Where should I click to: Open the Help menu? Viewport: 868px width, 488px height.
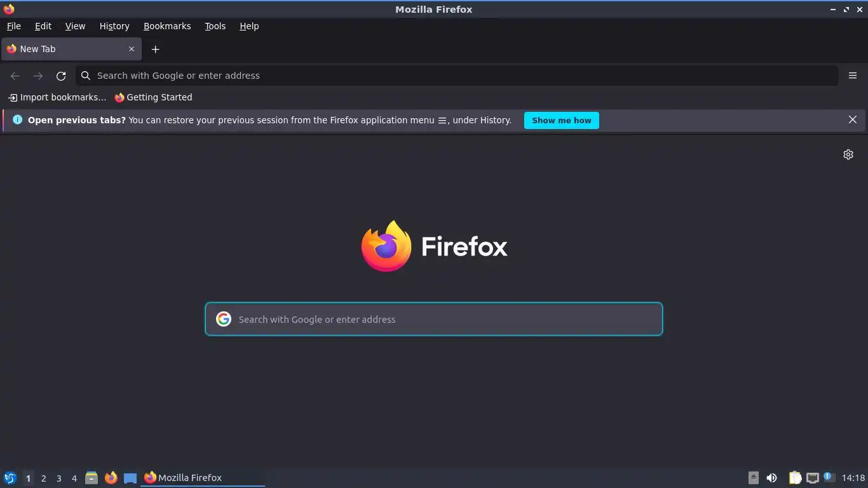click(249, 26)
